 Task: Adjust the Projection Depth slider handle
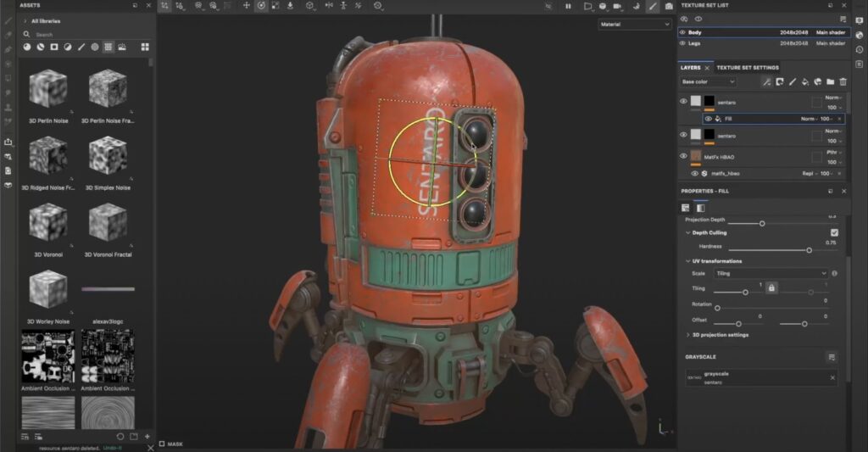pyautogui.click(x=762, y=223)
